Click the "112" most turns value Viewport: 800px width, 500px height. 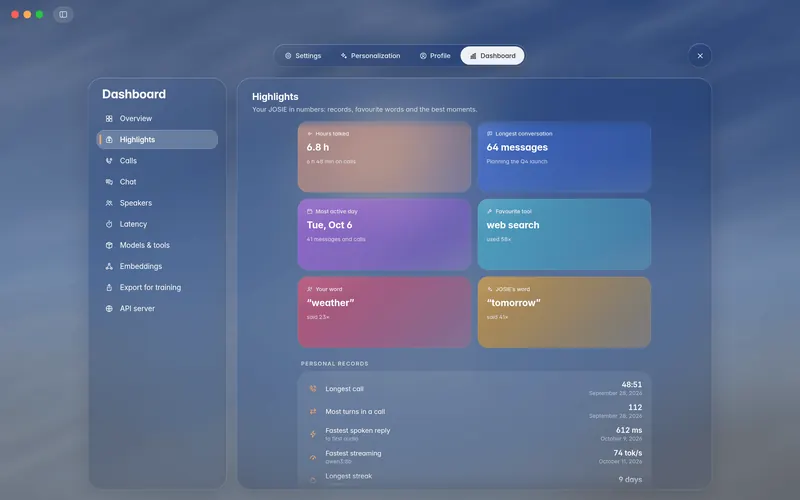click(x=635, y=407)
